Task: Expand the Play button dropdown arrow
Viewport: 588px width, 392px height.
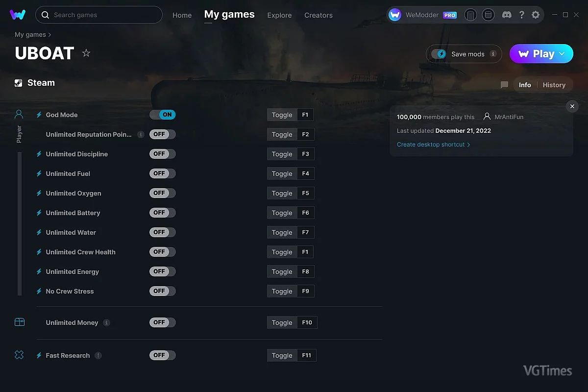Action: click(x=562, y=54)
